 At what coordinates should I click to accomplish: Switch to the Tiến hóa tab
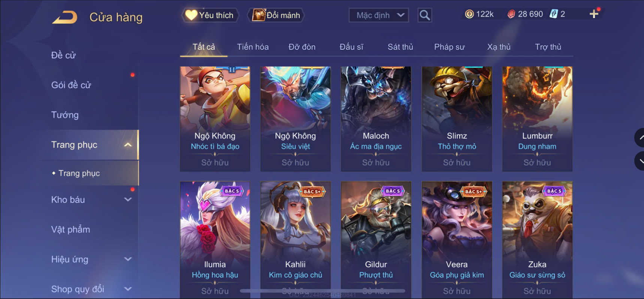click(253, 47)
